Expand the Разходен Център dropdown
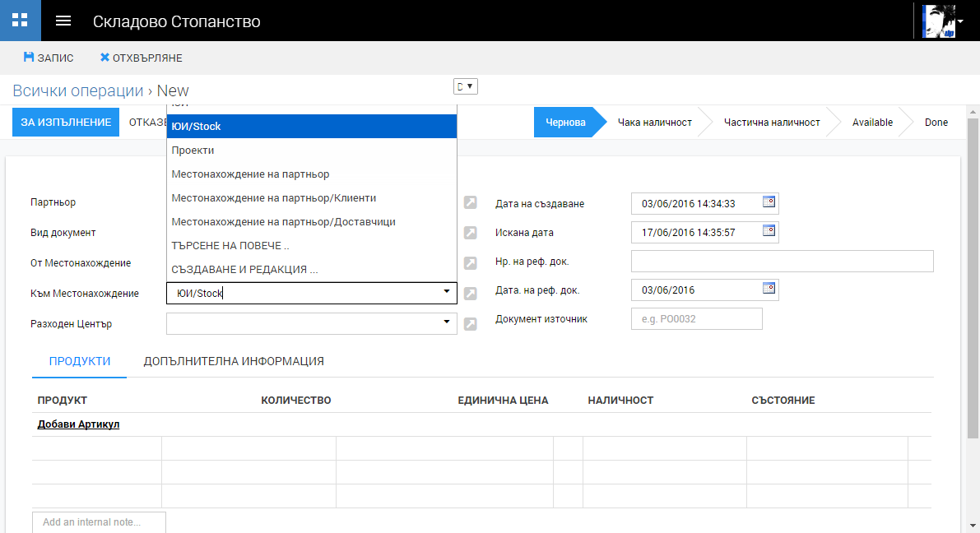This screenshot has width=980, height=533. (x=447, y=322)
